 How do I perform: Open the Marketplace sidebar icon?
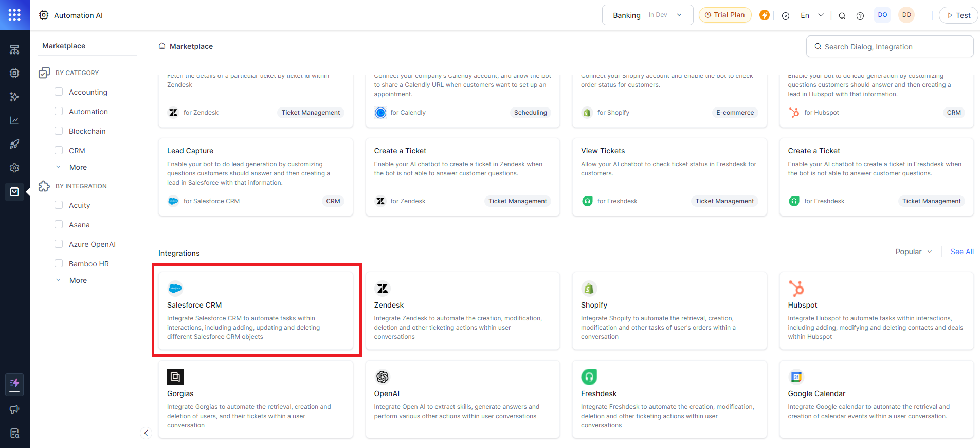14,192
